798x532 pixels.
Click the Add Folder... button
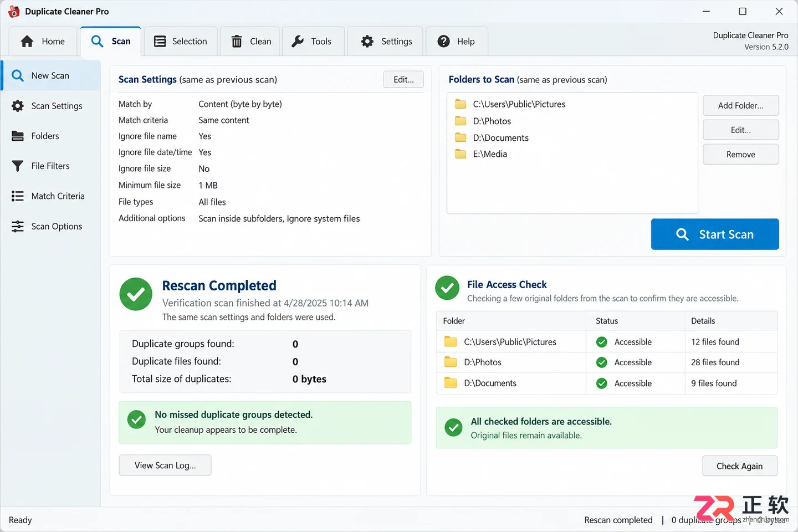(x=741, y=105)
